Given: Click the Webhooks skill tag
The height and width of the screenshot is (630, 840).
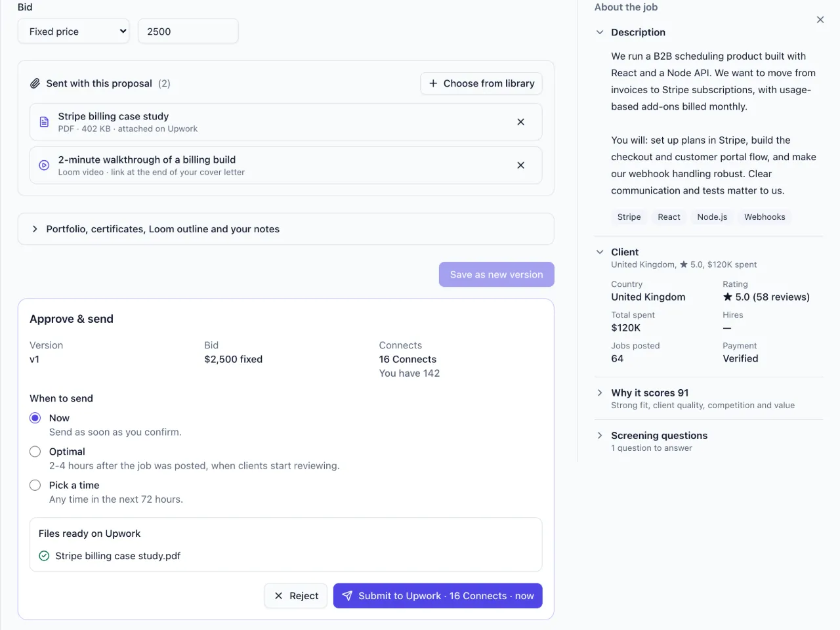Looking at the screenshot, I should 765,217.
